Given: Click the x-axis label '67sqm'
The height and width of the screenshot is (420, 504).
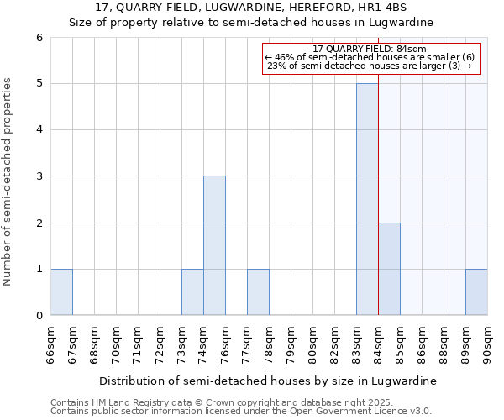Looking at the screenshot, I should tap(72, 345).
